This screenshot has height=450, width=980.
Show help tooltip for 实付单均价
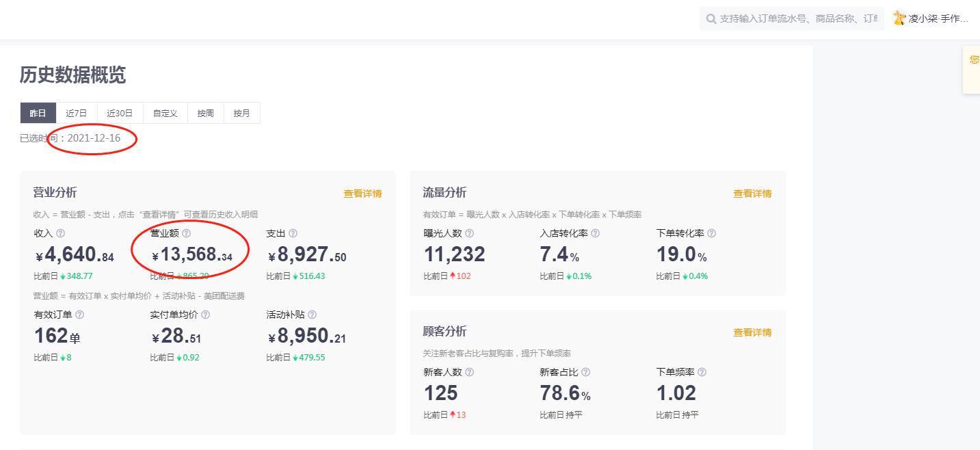pos(205,315)
